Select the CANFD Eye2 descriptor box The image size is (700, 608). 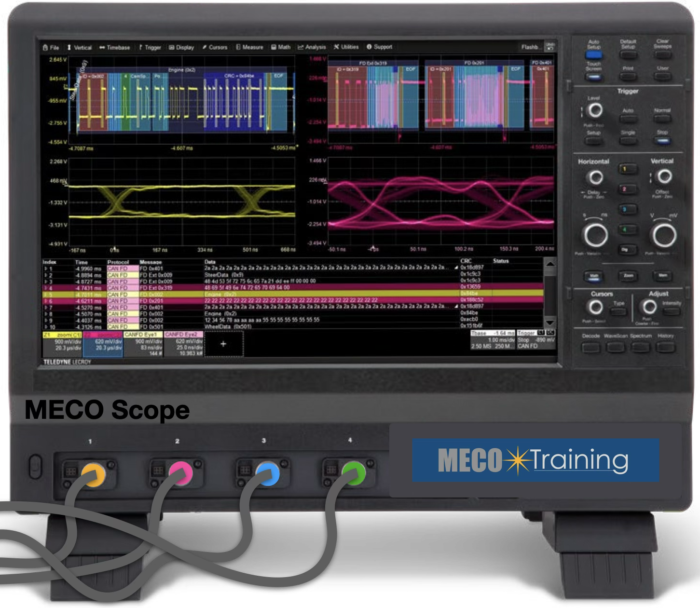coord(184,344)
